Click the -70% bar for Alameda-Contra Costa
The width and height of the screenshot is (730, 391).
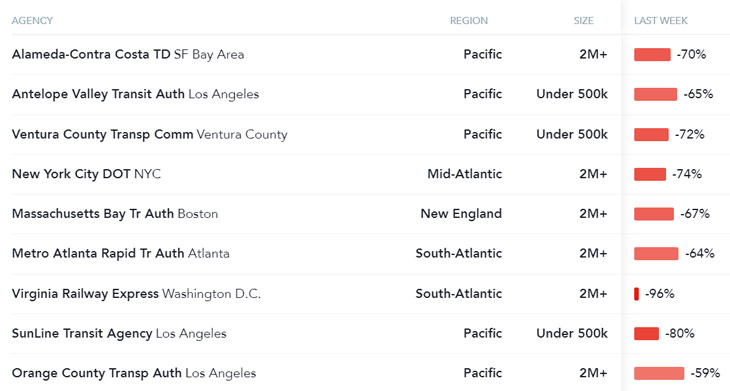click(x=652, y=54)
